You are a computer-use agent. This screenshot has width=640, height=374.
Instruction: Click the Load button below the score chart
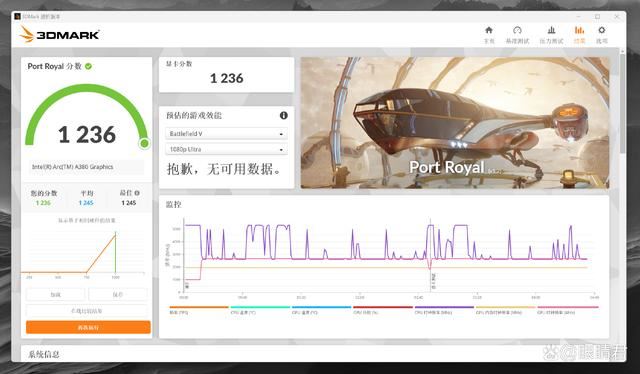56,294
